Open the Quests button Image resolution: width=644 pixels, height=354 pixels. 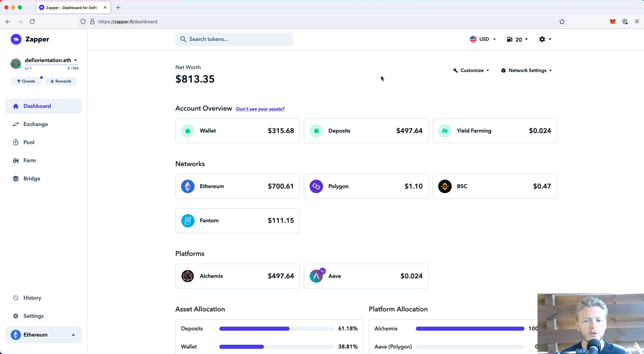tap(26, 81)
